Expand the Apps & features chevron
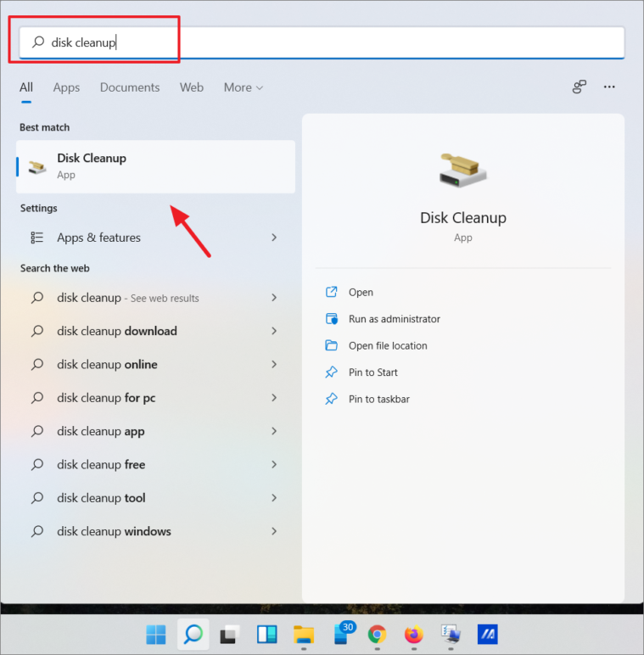The image size is (644, 655). [274, 238]
